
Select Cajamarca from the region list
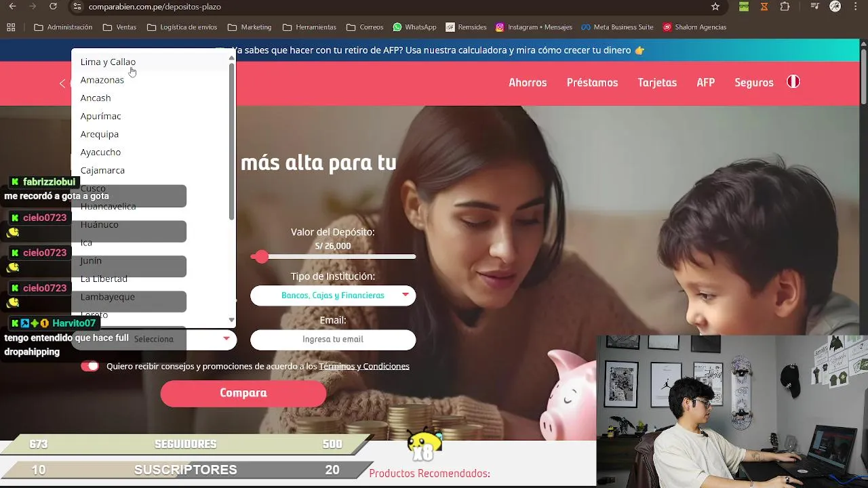pos(150,170)
